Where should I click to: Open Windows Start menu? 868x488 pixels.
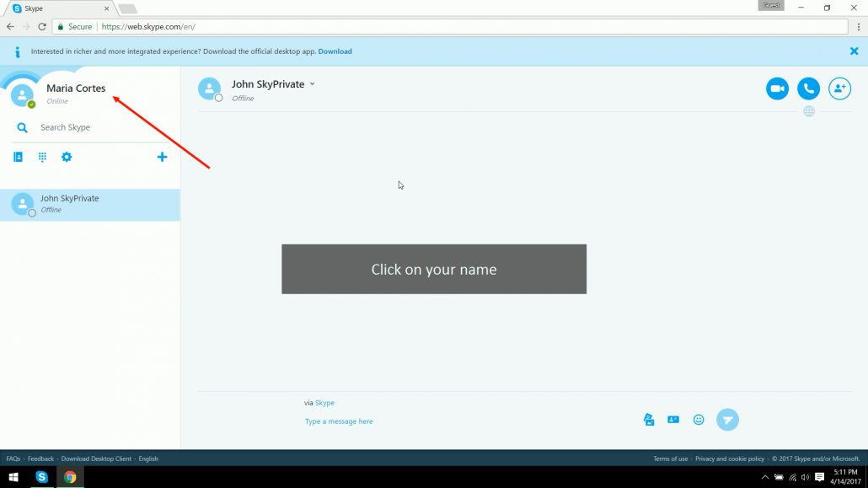tap(13, 477)
